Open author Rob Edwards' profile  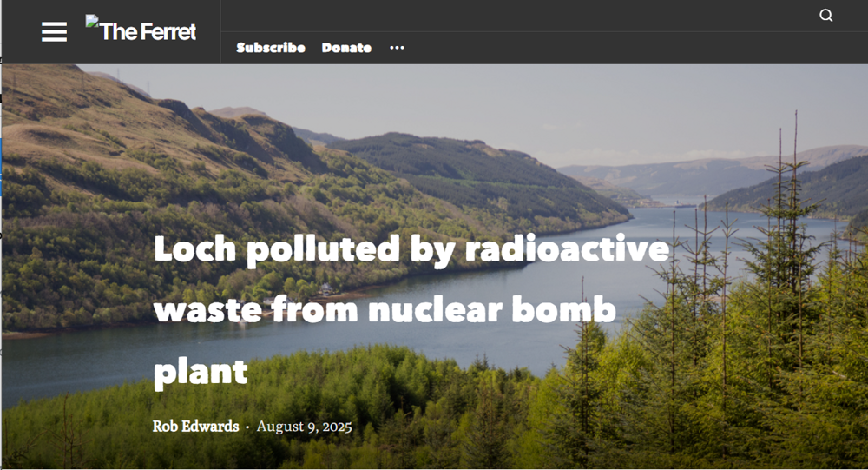(195, 427)
